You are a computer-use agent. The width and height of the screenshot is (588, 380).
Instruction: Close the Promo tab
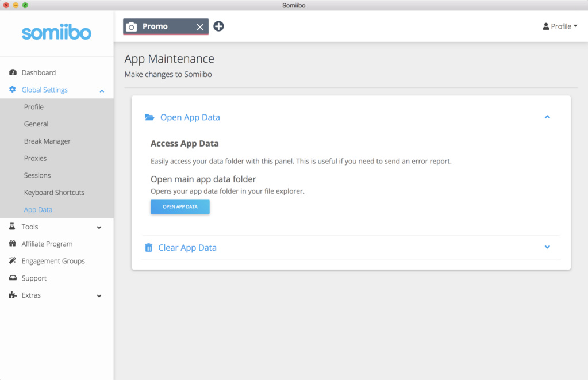click(200, 26)
